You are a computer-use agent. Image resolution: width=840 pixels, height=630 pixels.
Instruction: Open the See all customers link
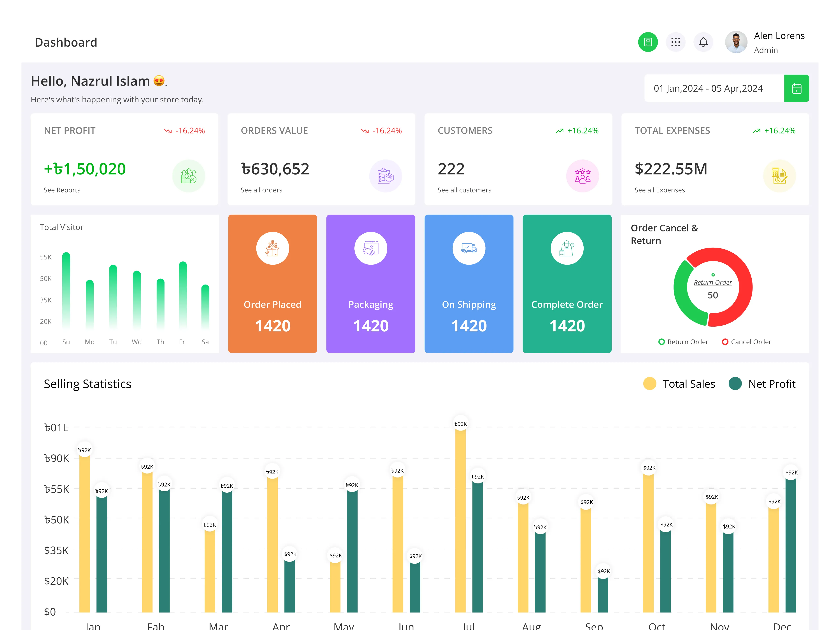(464, 190)
